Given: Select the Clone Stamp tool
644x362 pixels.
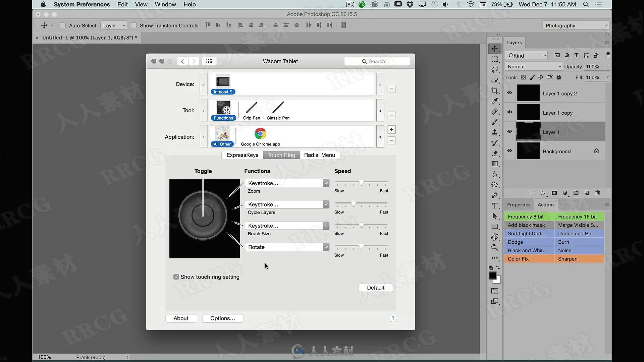Looking at the screenshot, I should [495, 132].
